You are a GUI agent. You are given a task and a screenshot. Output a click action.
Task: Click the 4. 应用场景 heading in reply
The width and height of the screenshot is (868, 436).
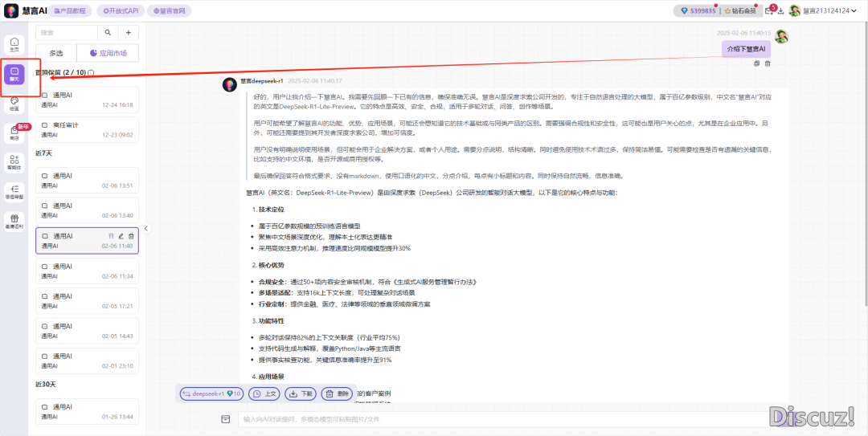pos(268,377)
